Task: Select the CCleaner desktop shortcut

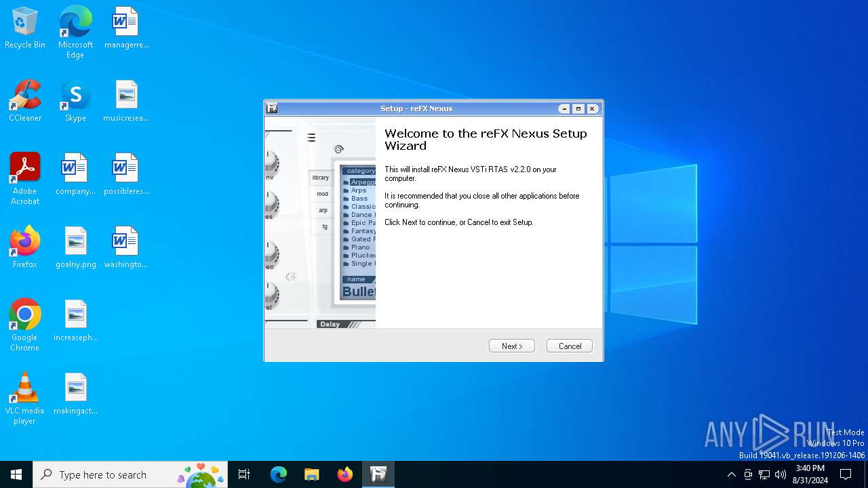Action: (x=25, y=102)
